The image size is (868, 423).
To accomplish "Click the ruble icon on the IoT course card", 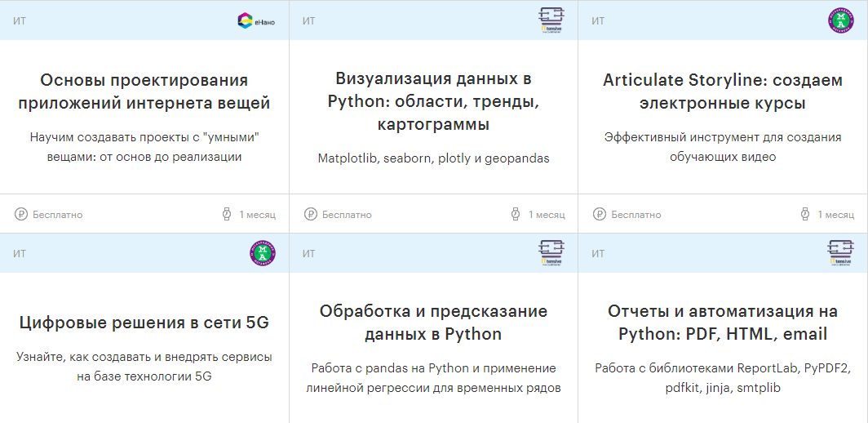I will coord(21,215).
